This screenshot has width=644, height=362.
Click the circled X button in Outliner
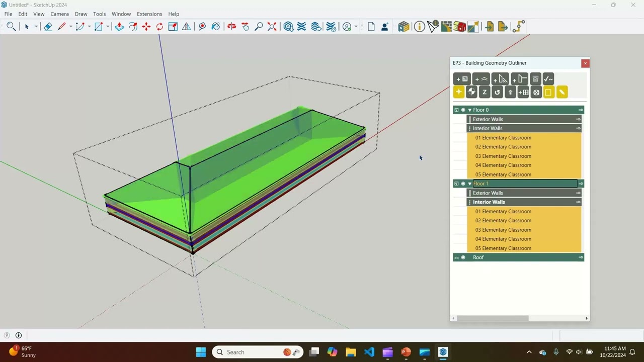(x=536, y=92)
